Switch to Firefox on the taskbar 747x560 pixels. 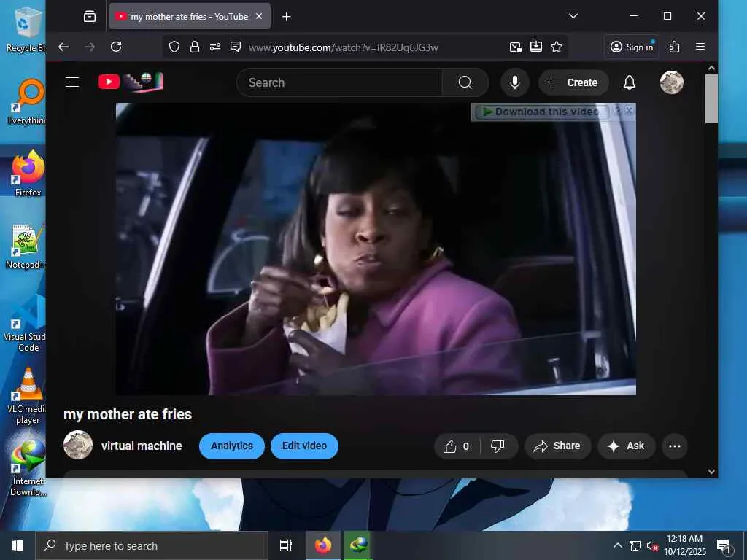point(323,545)
